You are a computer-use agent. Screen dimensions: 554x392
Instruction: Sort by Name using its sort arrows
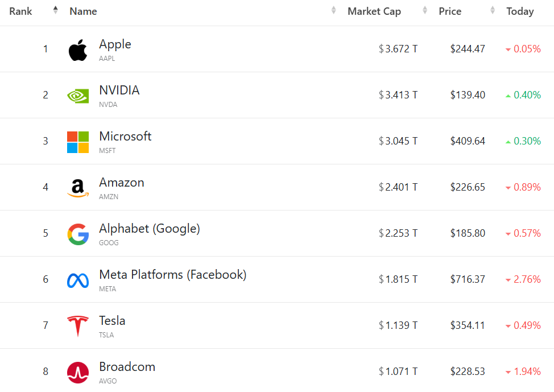pyautogui.click(x=334, y=10)
